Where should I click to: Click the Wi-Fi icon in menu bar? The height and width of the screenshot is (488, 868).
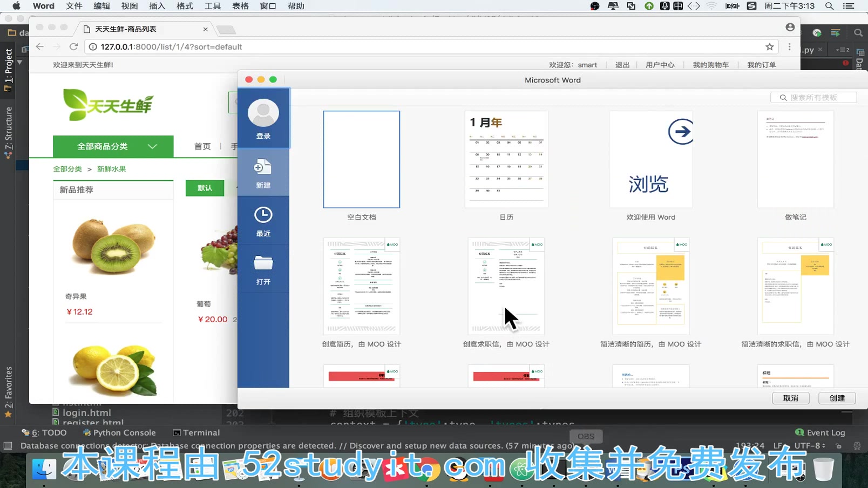[712, 6]
